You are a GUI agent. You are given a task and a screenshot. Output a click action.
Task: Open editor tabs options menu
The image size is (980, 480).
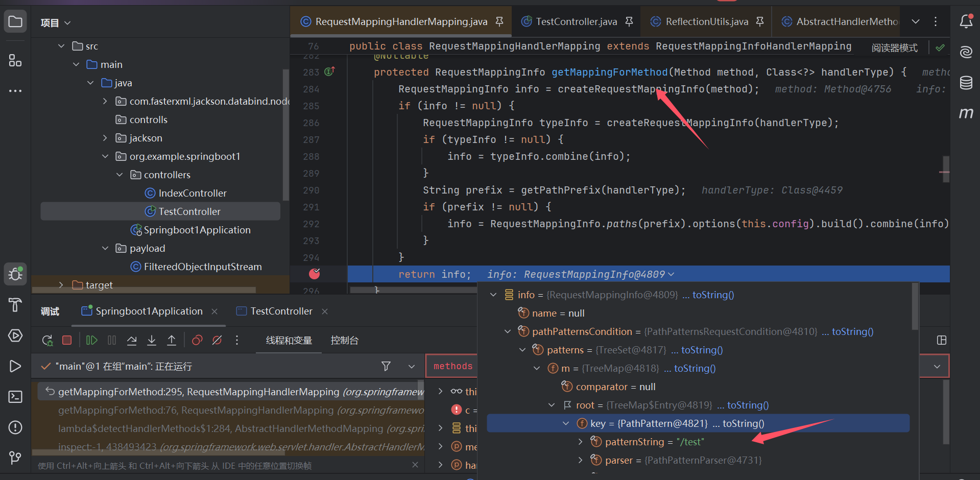936,21
